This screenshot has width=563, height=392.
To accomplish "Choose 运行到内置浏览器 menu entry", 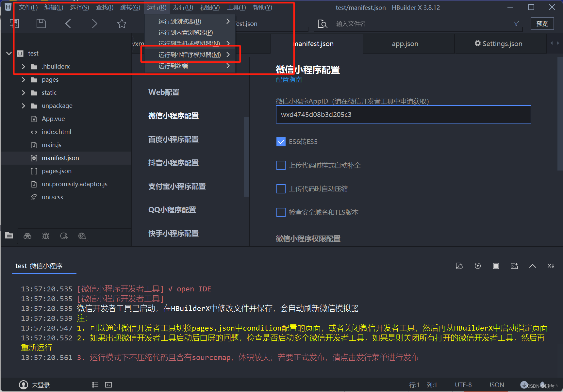I will point(190,32).
